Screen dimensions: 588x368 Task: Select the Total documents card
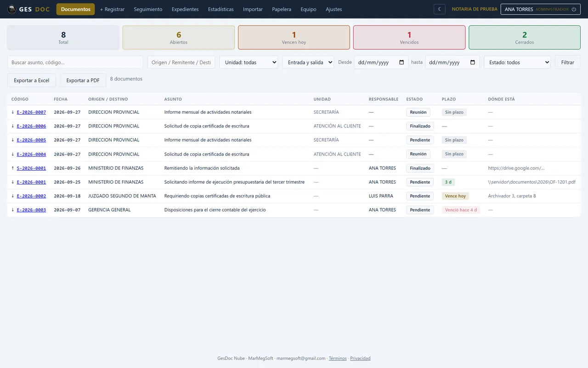(x=63, y=37)
